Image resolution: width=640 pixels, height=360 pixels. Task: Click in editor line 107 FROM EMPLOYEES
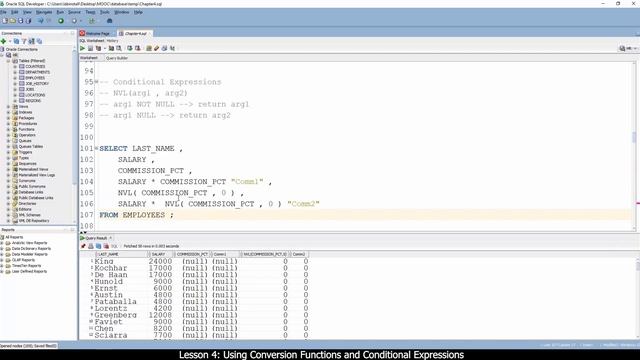point(136,215)
